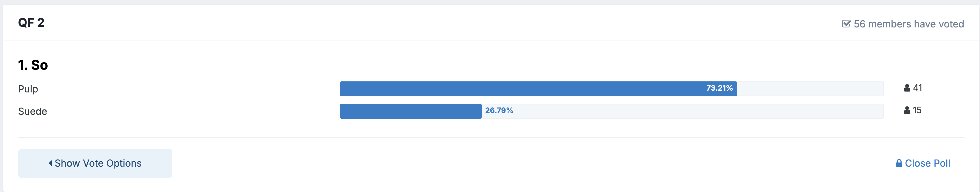This screenshot has width=980, height=192.
Task: Click the 73.21% filled bar for Pulp
Action: 538,89
